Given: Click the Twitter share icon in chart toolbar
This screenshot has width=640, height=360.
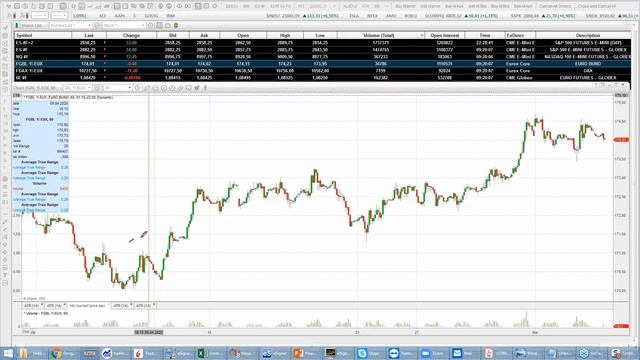Looking at the screenshot, I should tap(197, 88).
